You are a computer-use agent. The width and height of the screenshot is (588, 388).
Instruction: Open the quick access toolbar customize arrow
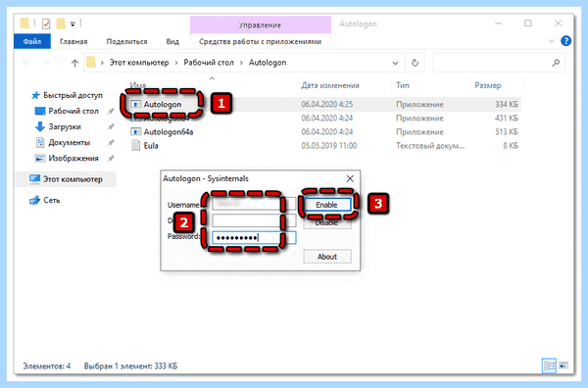click(x=73, y=24)
